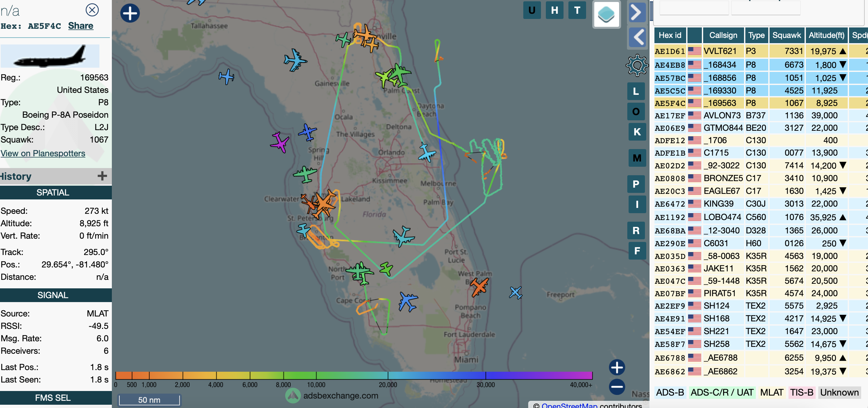The image size is (868, 408).
Task: Open the settings gear on map
Action: point(636,65)
